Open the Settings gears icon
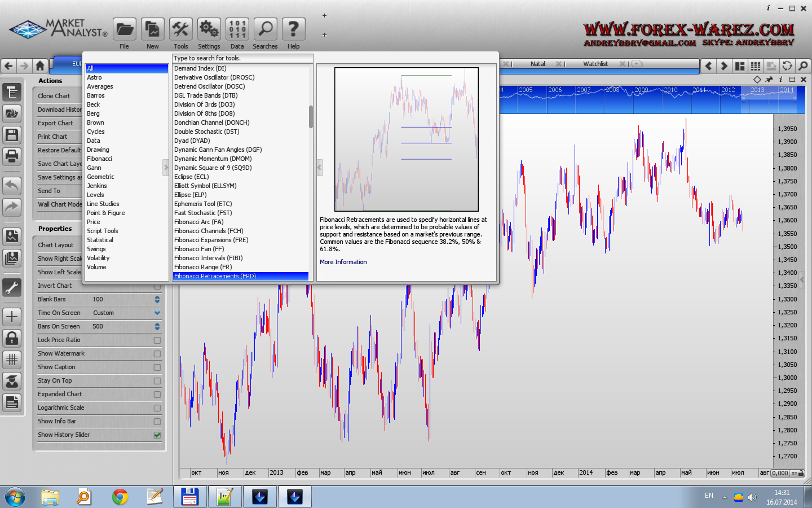The width and height of the screenshot is (812, 508). click(209, 29)
